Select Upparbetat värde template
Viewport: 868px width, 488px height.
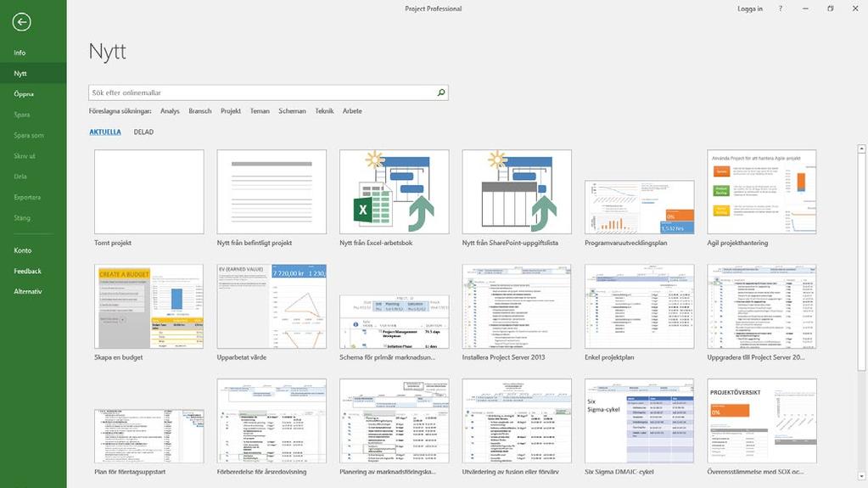pyautogui.click(x=272, y=306)
